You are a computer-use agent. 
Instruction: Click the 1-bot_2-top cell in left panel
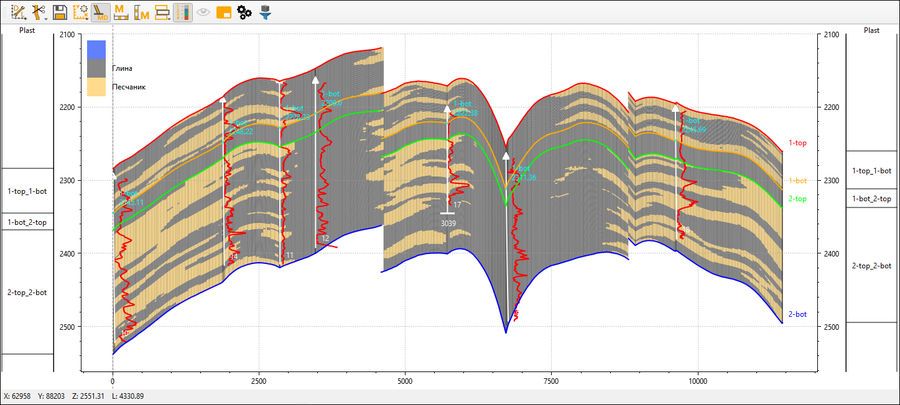pyautogui.click(x=27, y=221)
